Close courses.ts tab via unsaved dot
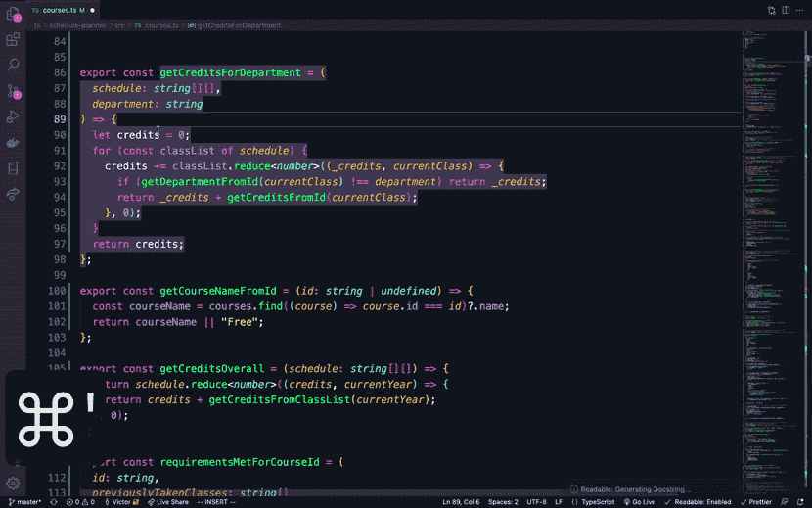The image size is (812, 508). tap(93, 10)
